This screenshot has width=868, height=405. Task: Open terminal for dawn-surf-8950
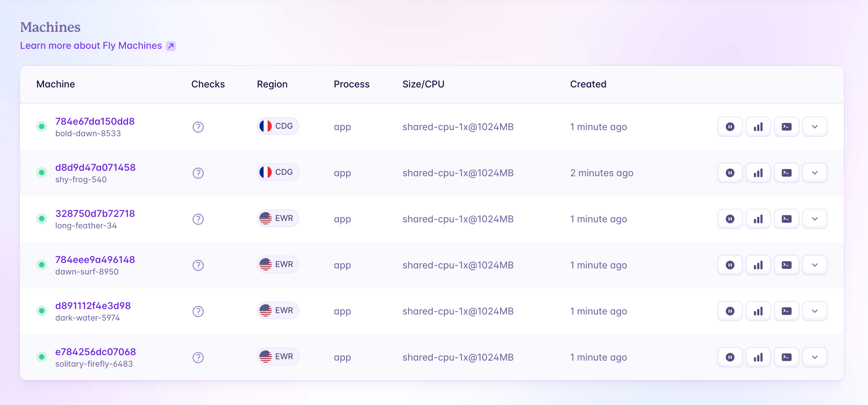tap(786, 265)
